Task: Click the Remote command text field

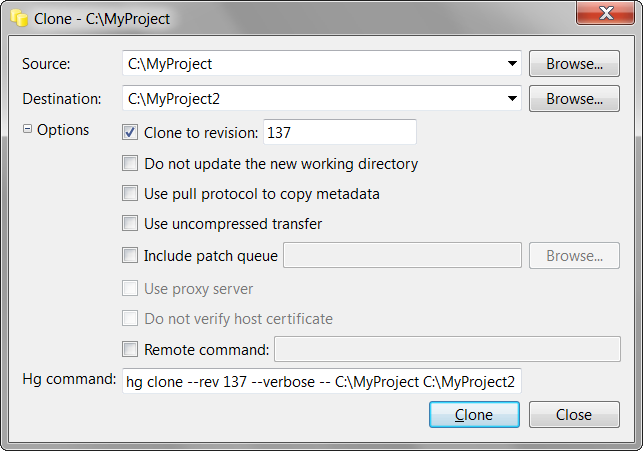Action: coord(447,349)
